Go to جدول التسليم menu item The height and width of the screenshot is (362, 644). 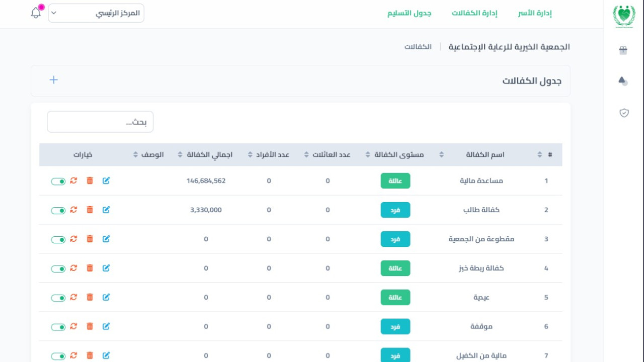point(409,14)
